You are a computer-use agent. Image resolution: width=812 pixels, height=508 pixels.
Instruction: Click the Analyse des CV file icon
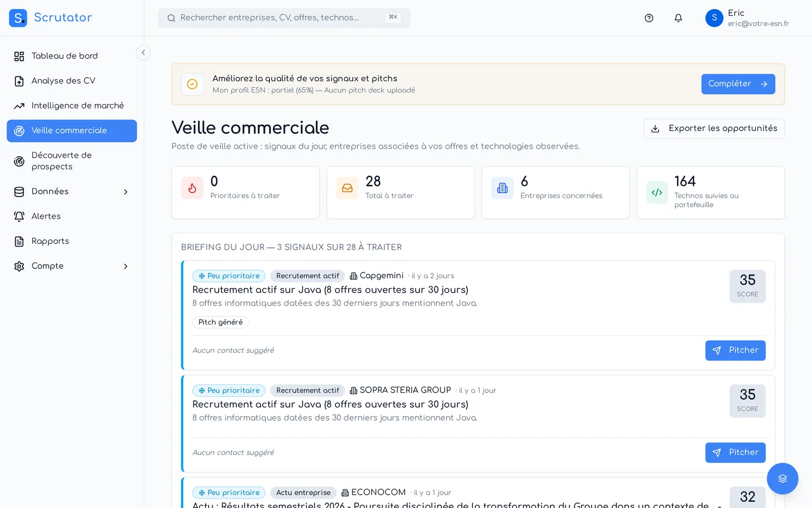(x=19, y=81)
